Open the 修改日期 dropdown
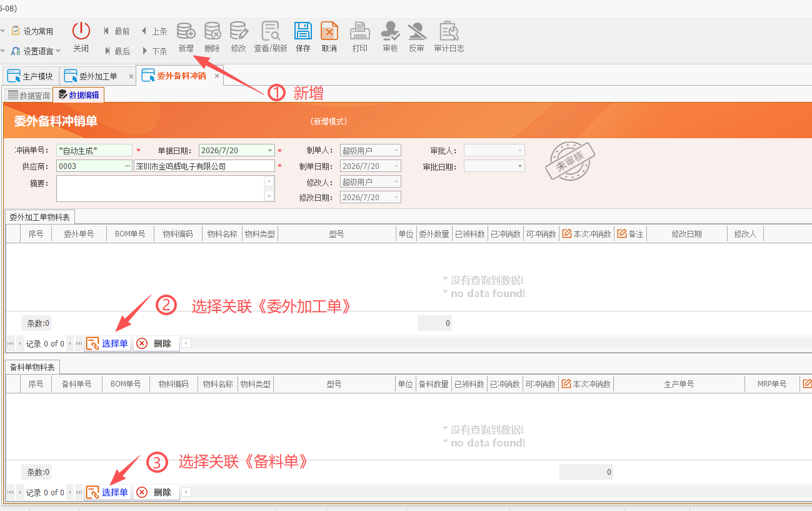Viewport: 812px width, 511px height. click(x=396, y=197)
